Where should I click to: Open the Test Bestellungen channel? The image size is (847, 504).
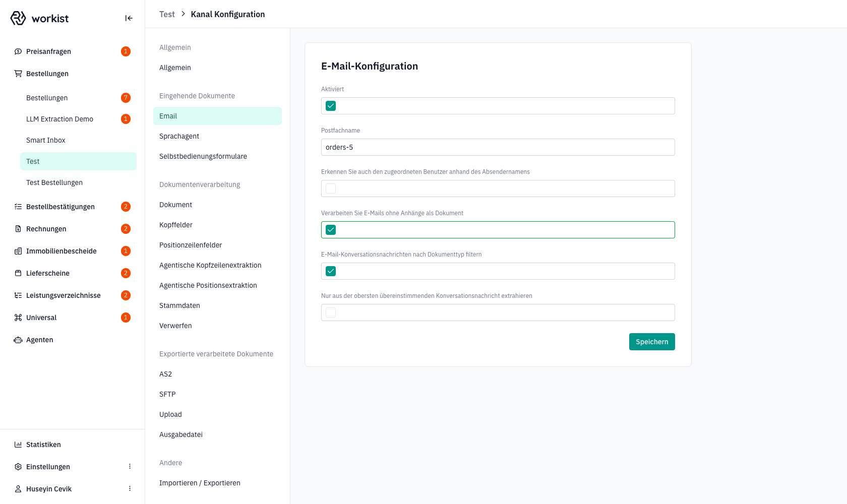[78, 182]
